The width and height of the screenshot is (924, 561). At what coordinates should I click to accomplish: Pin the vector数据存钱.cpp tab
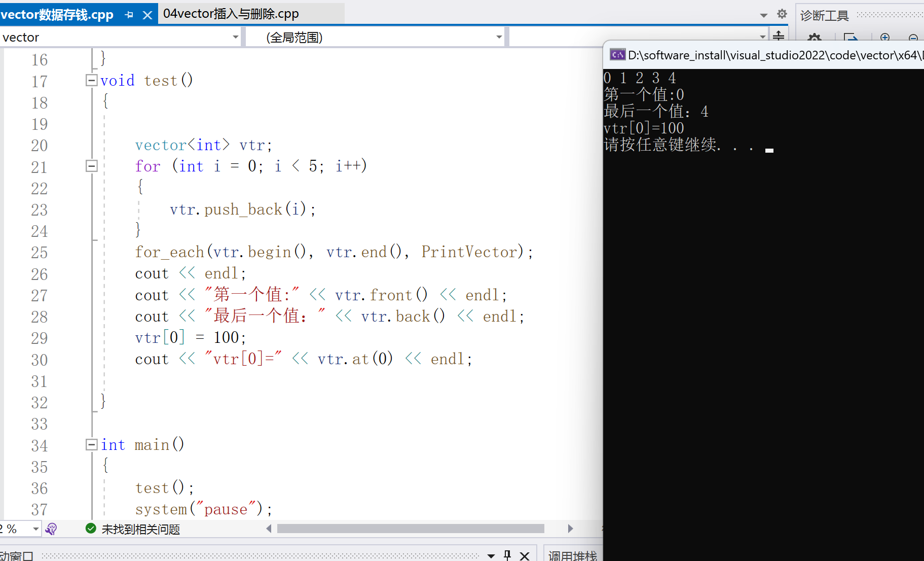[x=129, y=15]
